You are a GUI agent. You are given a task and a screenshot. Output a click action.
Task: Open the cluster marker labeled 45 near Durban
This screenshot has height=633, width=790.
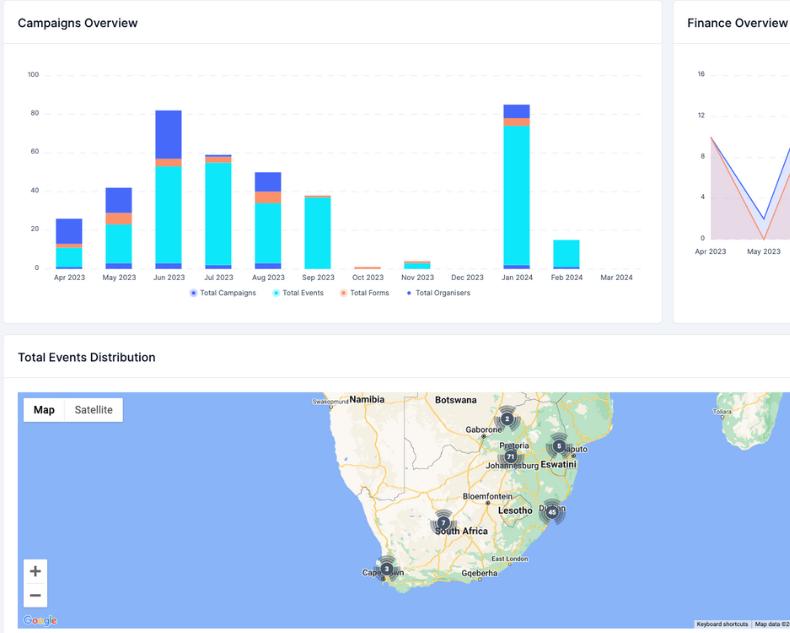coord(551,512)
